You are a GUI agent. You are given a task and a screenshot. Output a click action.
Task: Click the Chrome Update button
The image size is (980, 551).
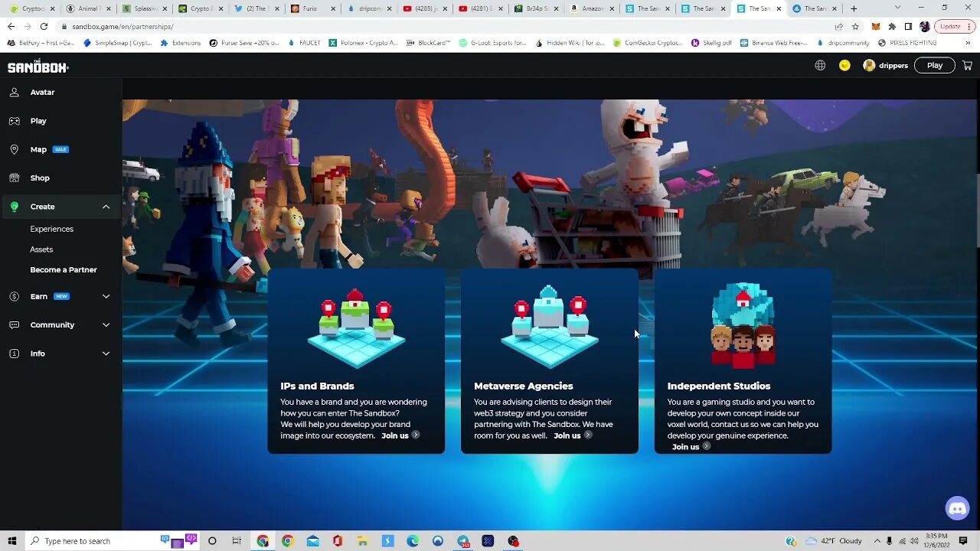point(954,26)
